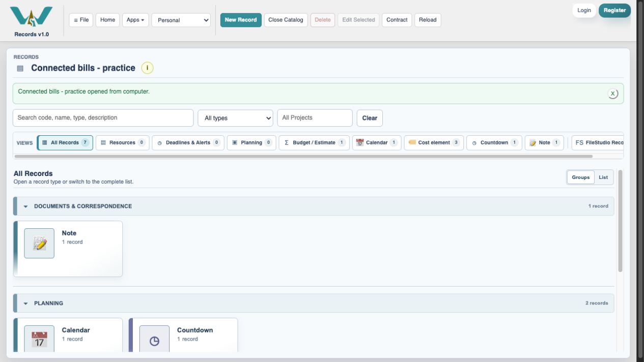This screenshot has width=644, height=362.
Task: Go to Home
Action: [107, 20]
